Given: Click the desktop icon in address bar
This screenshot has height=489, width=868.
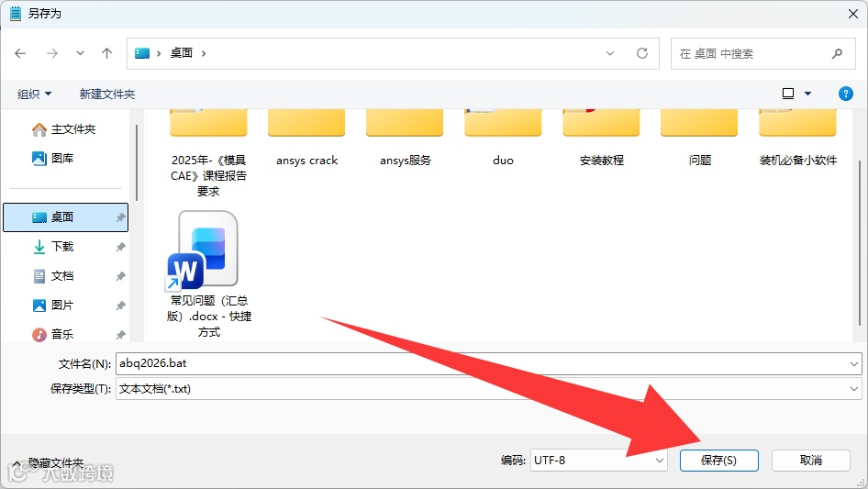Looking at the screenshot, I should [142, 53].
